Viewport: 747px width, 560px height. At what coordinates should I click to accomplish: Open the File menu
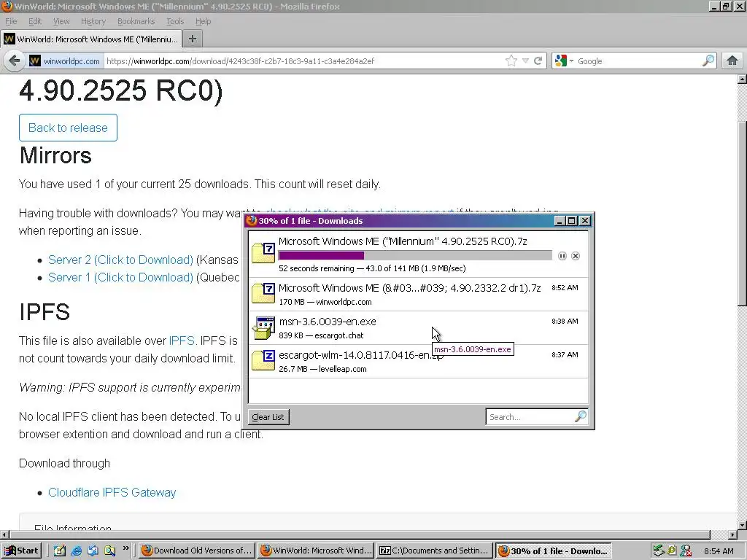[x=11, y=21]
